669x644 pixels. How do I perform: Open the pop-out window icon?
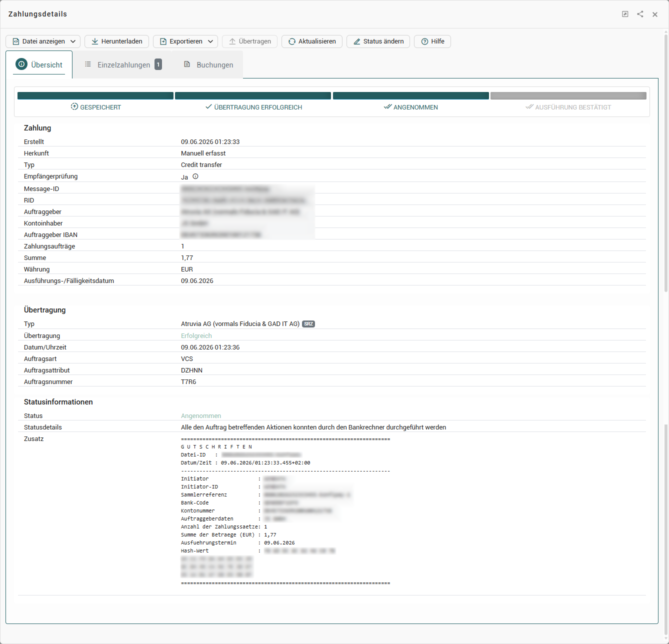(x=625, y=14)
